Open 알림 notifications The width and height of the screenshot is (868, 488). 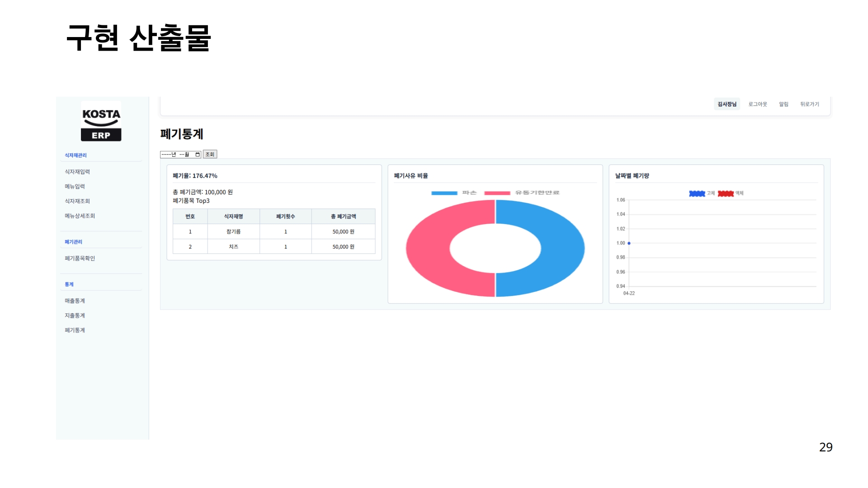(783, 104)
